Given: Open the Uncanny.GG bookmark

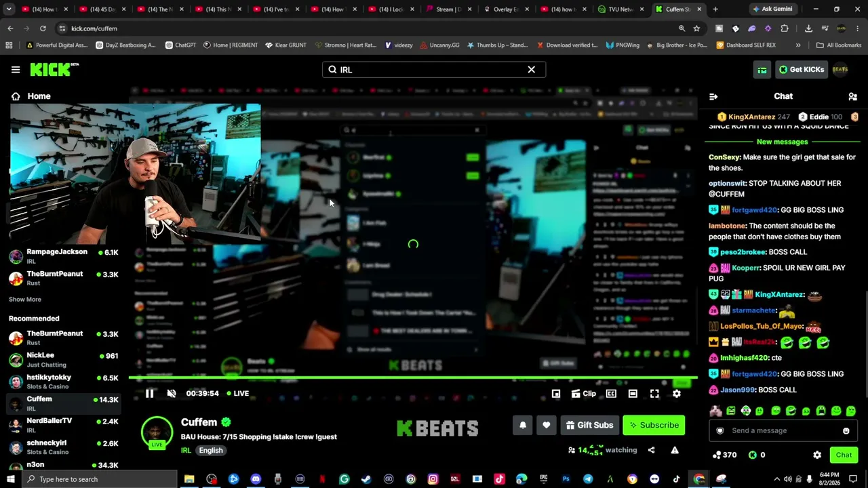Looking at the screenshot, I should [x=439, y=45].
